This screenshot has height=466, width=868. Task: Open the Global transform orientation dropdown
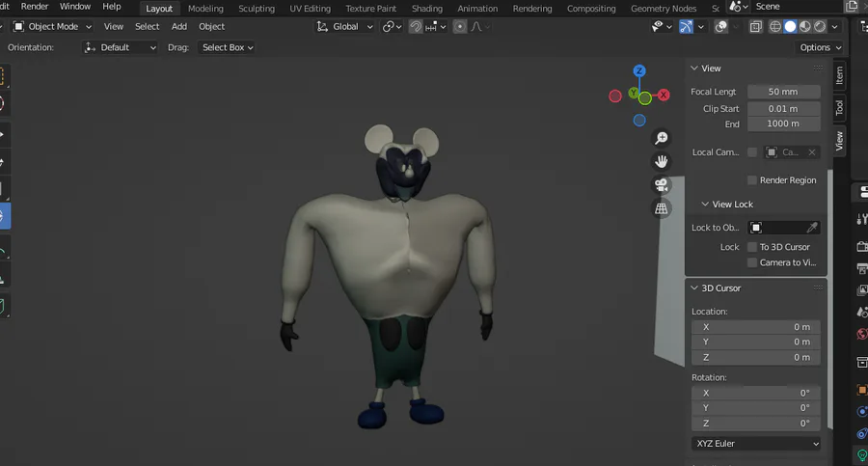pyautogui.click(x=344, y=27)
